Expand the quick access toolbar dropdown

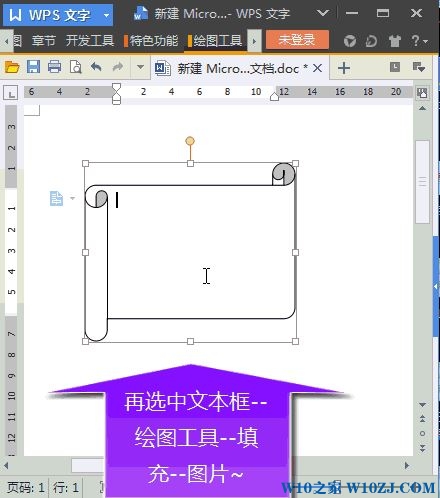click(x=140, y=67)
